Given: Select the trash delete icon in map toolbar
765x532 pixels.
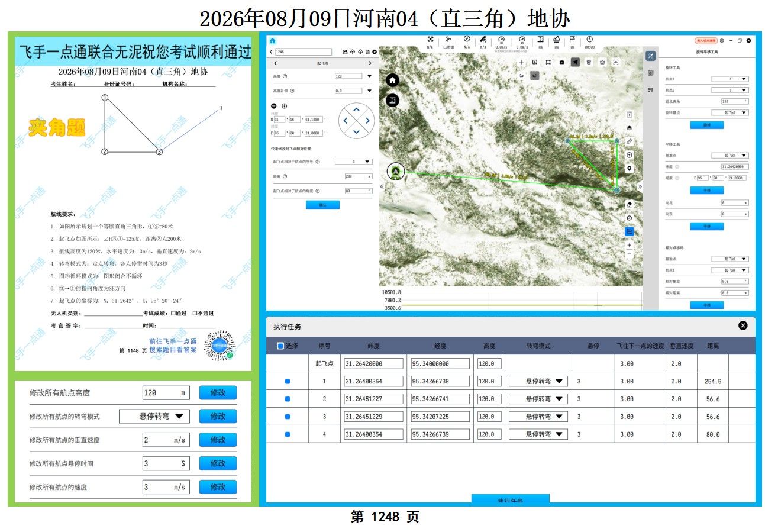Looking at the screenshot, I should pos(589,62).
